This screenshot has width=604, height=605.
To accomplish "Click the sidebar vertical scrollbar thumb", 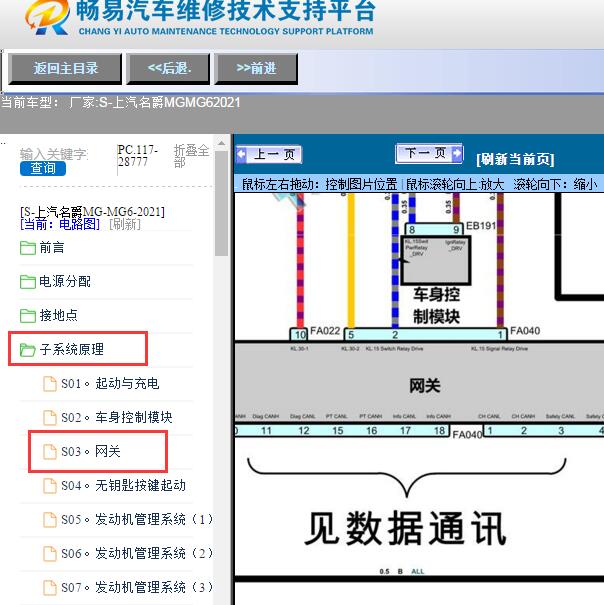I will tap(222, 203).
